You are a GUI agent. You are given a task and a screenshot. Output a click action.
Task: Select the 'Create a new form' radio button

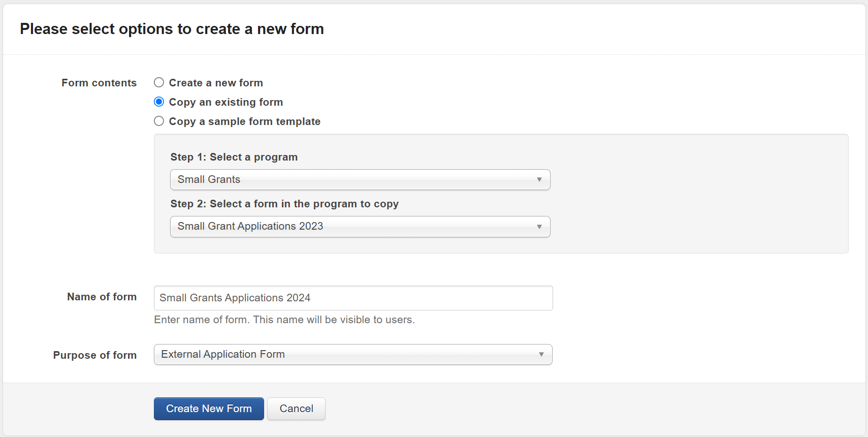[x=159, y=82]
